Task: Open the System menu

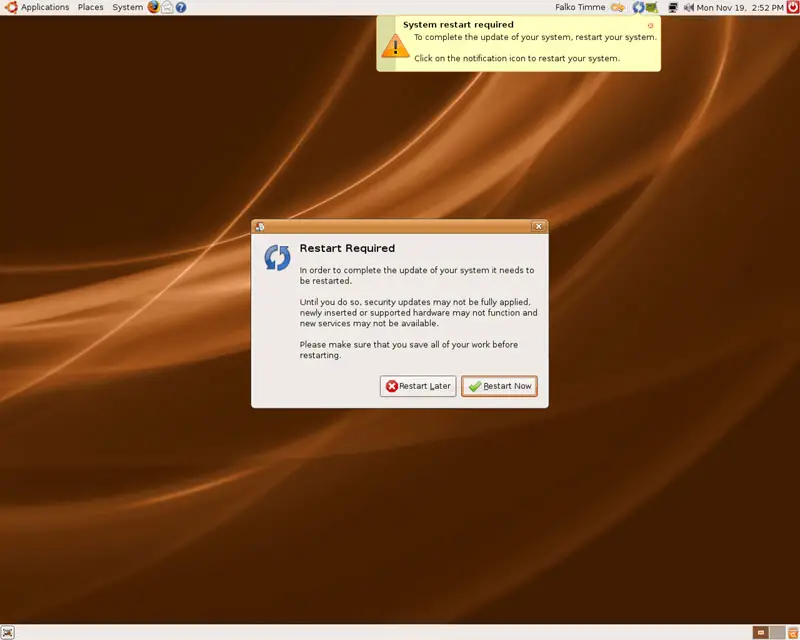Action: coord(127,7)
